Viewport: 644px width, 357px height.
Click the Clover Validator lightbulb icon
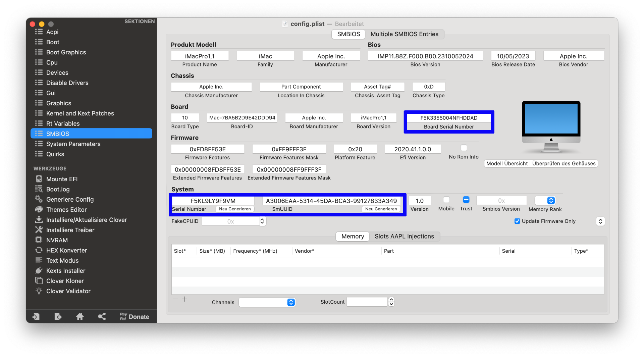click(39, 291)
